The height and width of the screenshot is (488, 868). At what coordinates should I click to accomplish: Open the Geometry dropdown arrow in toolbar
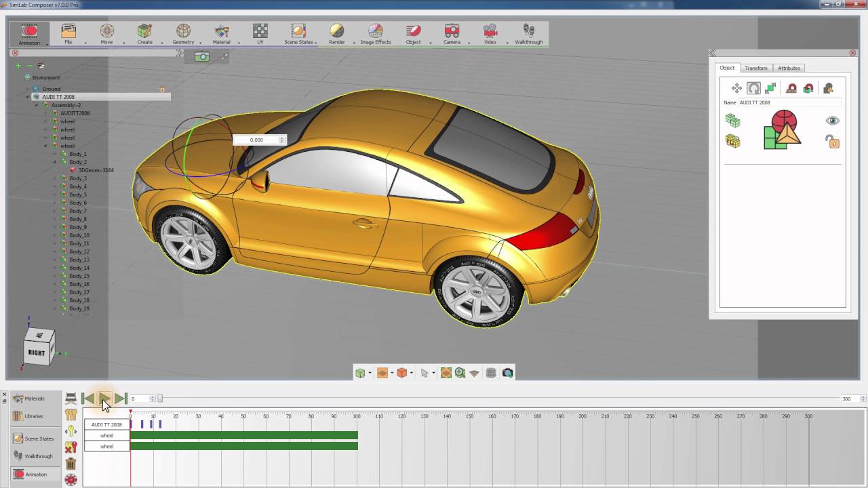(201, 43)
